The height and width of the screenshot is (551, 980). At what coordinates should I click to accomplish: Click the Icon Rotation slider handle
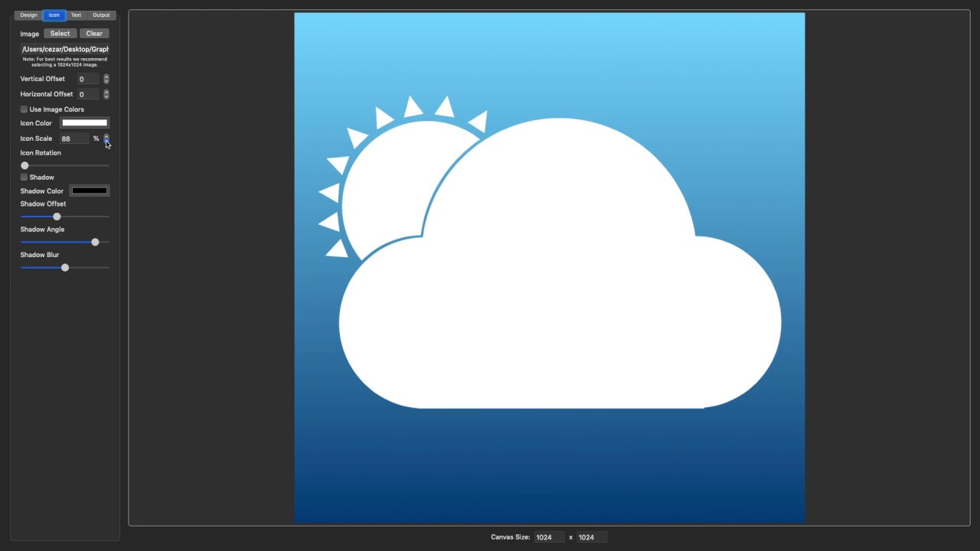[24, 165]
